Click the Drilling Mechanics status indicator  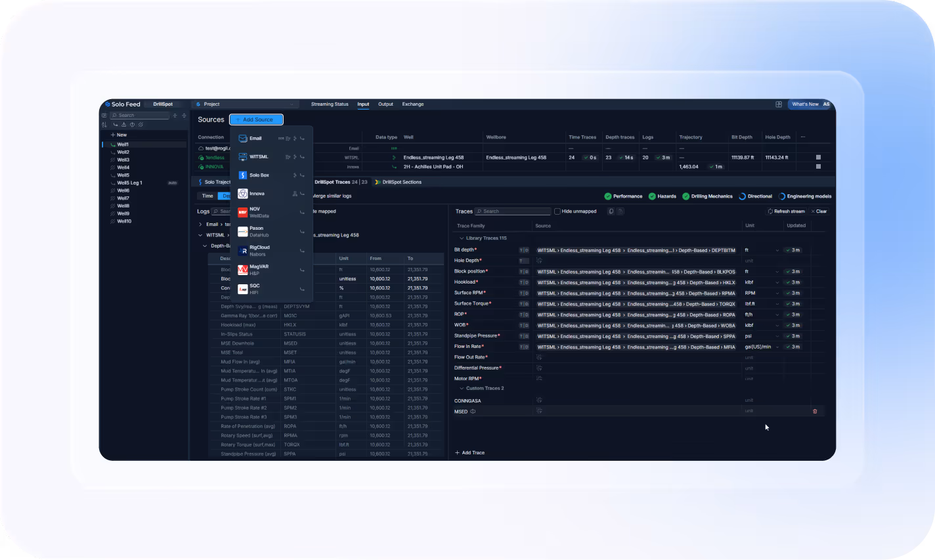708,196
